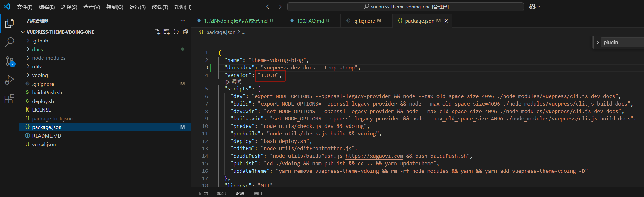Image resolution: width=644 pixels, height=197 pixels.
Task: Click the "bash deploy.sh" script value
Action: click(285, 141)
